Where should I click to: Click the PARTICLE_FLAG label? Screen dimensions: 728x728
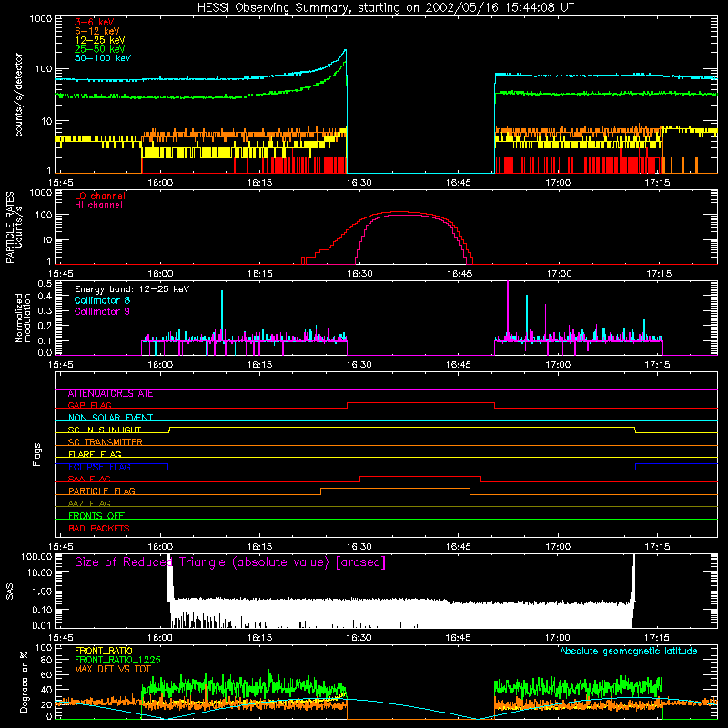(x=102, y=491)
